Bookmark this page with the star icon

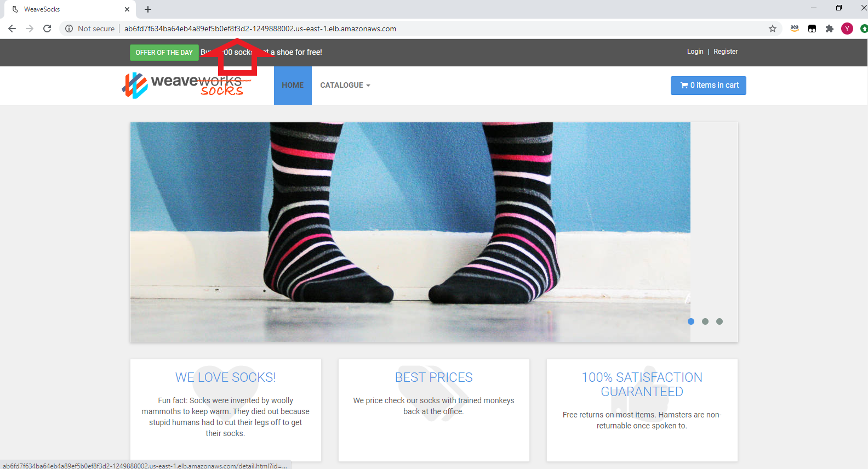coord(773,29)
